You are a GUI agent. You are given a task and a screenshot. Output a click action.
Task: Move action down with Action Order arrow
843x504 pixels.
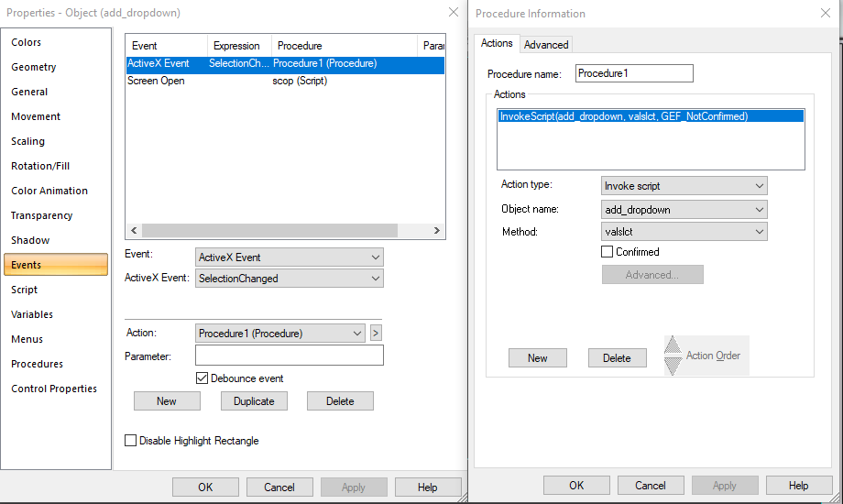[x=673, y=365]
